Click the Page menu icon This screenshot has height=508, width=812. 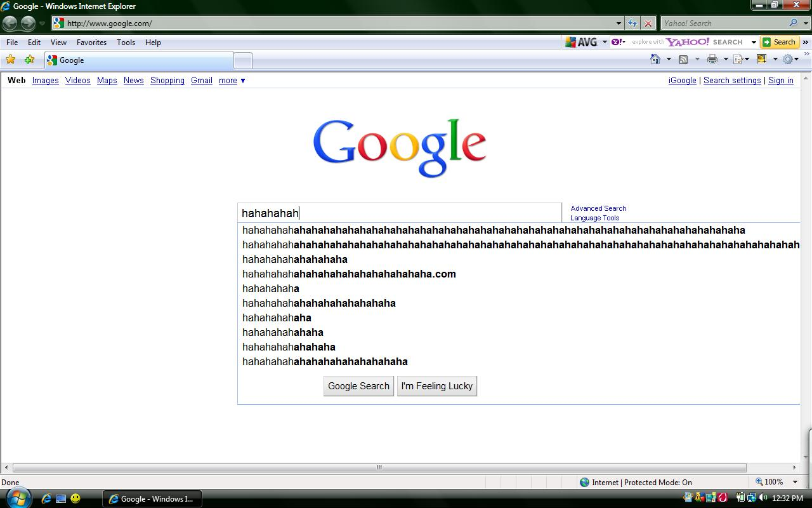pos(738,59)
